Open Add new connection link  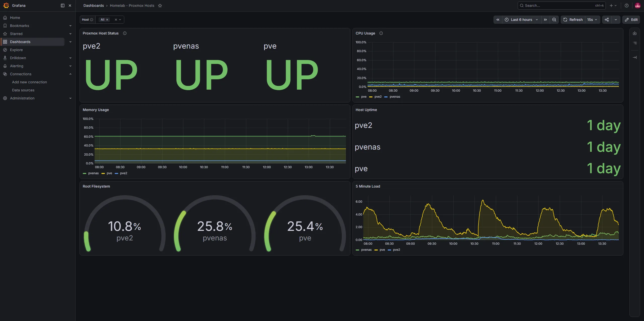click(x=29, y=82)
